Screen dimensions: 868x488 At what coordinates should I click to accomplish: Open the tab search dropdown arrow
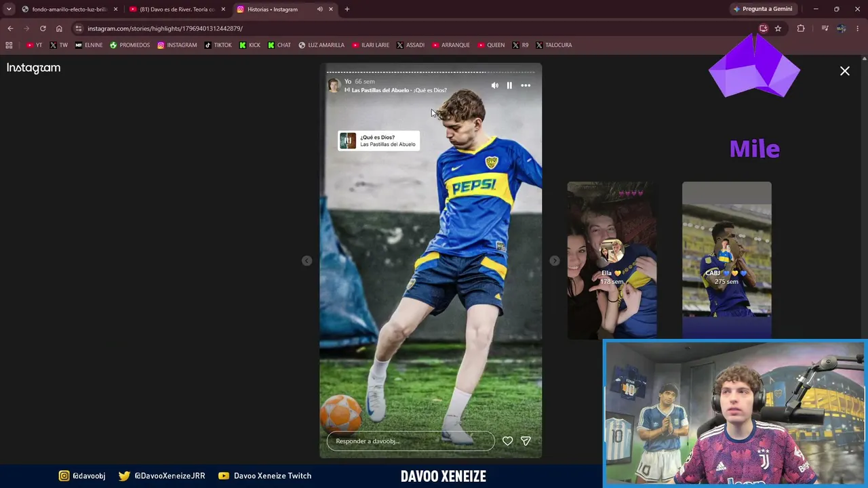coord(9,9)
